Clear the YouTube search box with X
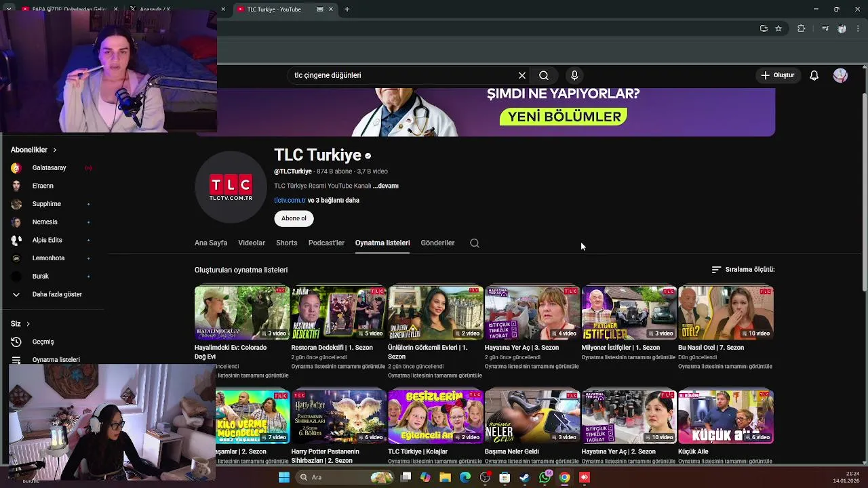This screenshot has width=868, height=488. tap(522, 75)
